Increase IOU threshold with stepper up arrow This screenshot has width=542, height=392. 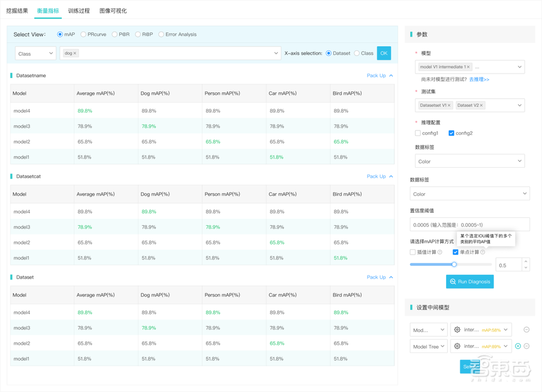(x=525, y=262)
